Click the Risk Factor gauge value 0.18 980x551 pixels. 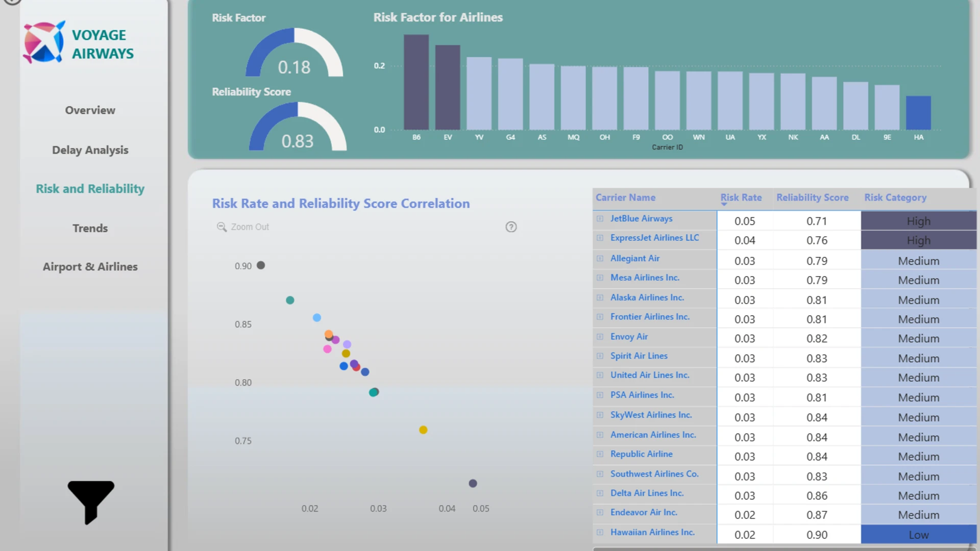[294, 67]
